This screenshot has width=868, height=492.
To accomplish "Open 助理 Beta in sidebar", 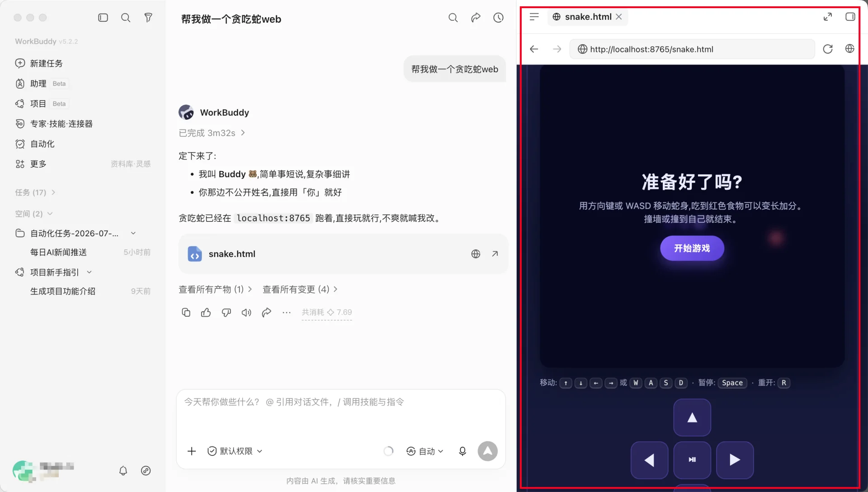I will point(83,84).
